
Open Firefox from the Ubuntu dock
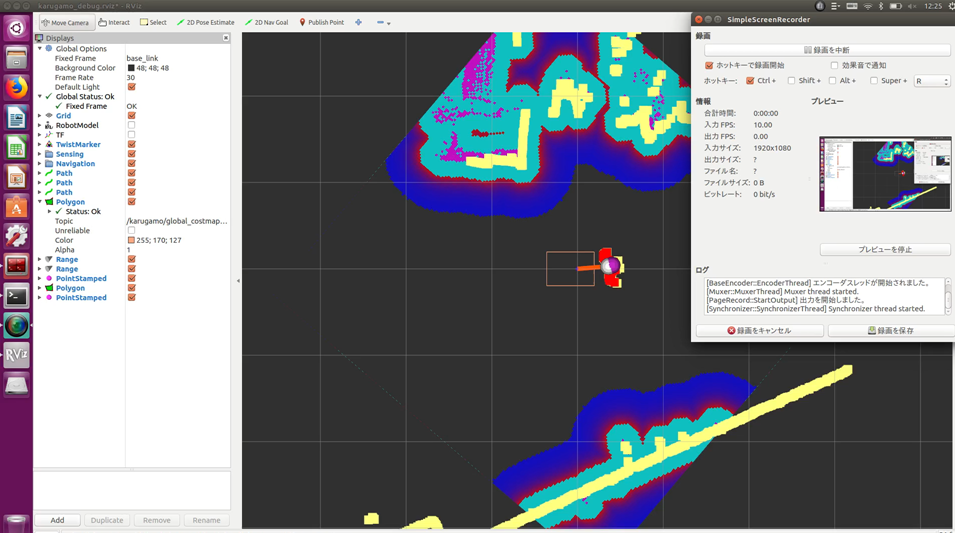click(16, 87)
